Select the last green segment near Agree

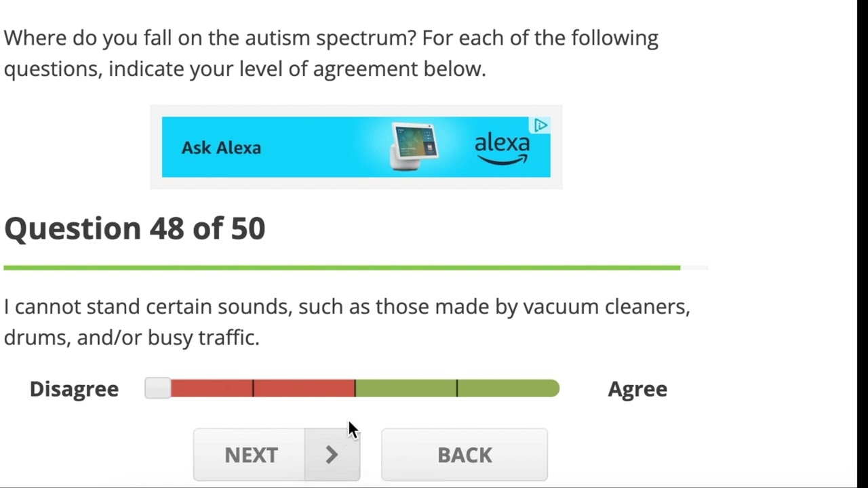507,388
